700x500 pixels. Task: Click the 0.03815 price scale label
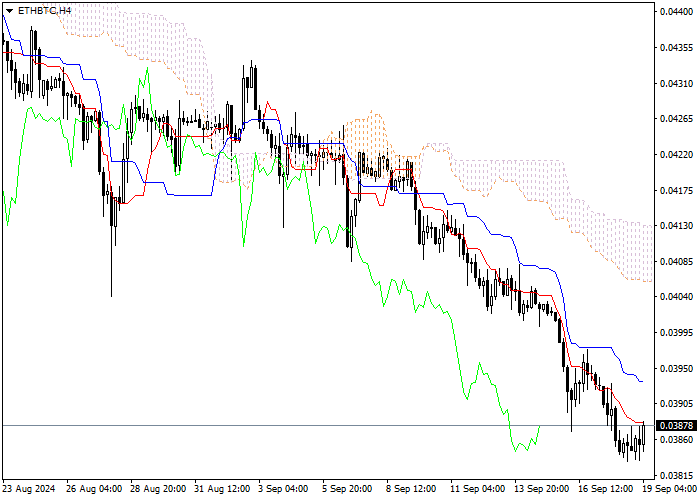point(676,475)
